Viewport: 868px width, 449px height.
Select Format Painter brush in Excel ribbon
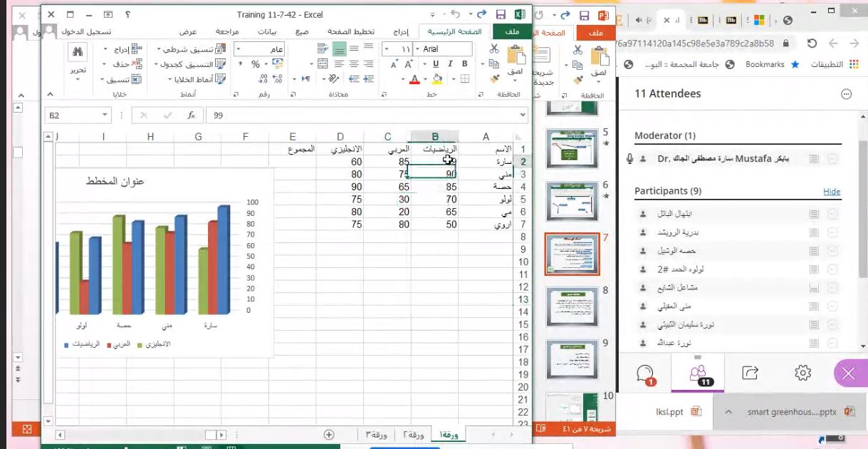(x=494, y=78)
